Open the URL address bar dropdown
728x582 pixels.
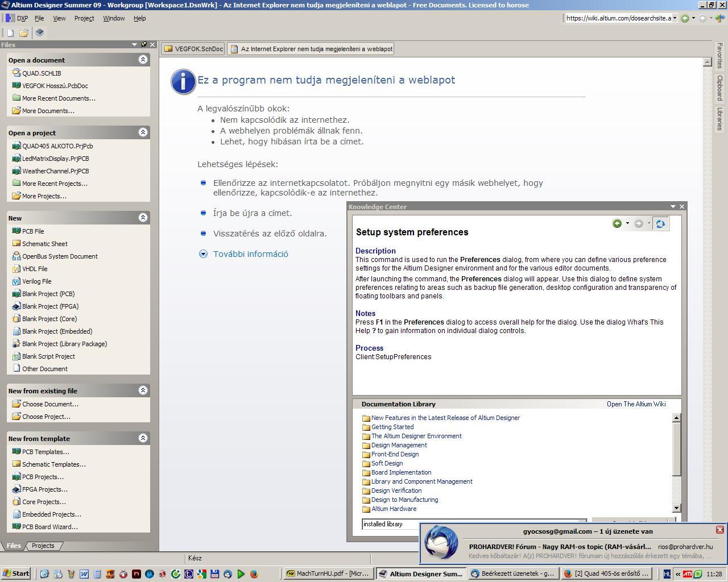point(675,18)
